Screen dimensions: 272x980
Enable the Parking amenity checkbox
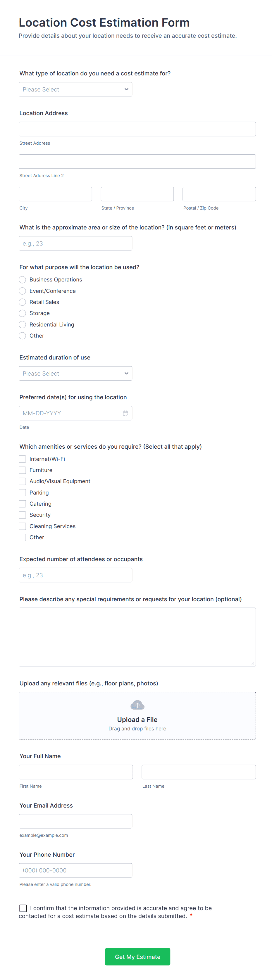(23, 493)
